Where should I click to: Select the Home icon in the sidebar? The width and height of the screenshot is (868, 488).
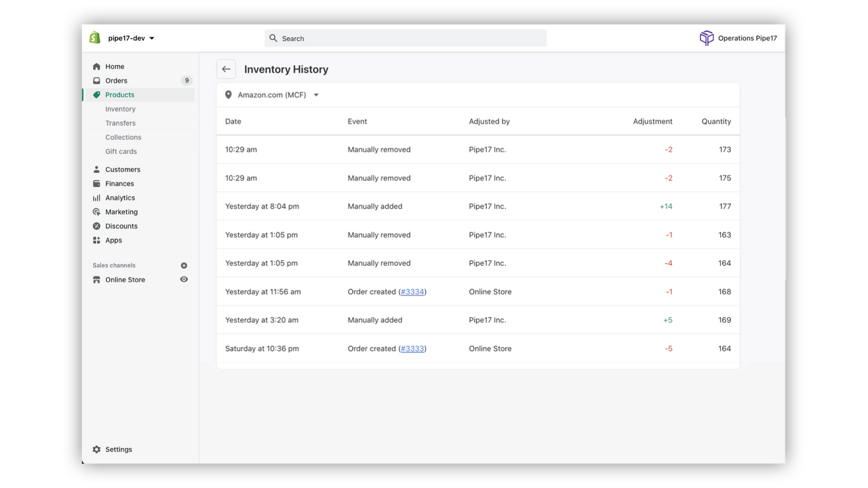coord(97,66)
